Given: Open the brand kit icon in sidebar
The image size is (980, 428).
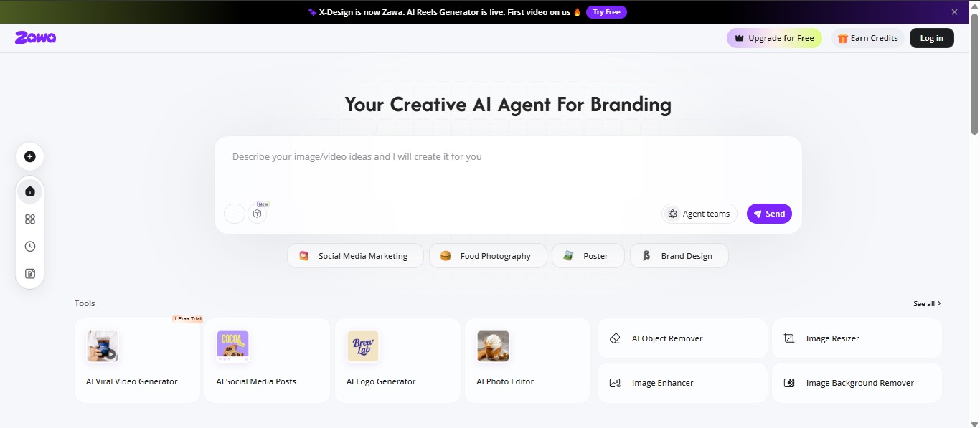Looking at the screenshot, I should 29,274.
